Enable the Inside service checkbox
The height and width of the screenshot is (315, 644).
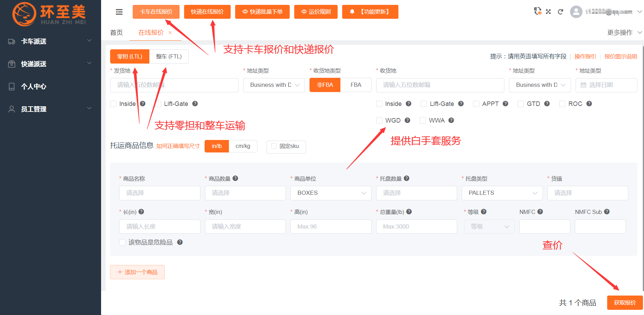point(113,103)
